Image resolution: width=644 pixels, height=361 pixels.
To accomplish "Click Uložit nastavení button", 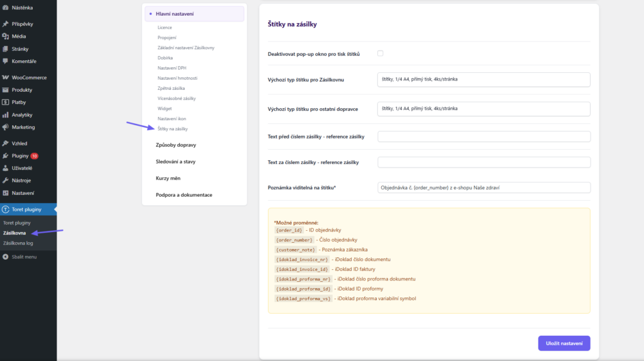I will [x=564, y=343].
